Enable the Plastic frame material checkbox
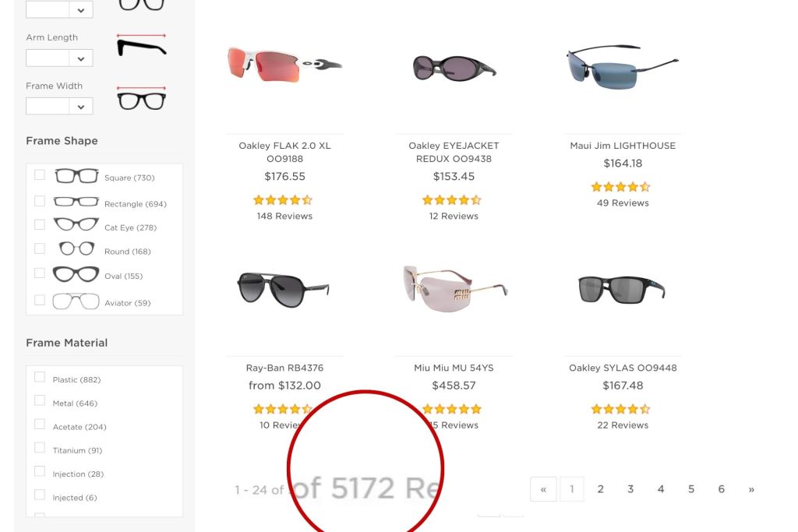798x532 pixels. 40,377
